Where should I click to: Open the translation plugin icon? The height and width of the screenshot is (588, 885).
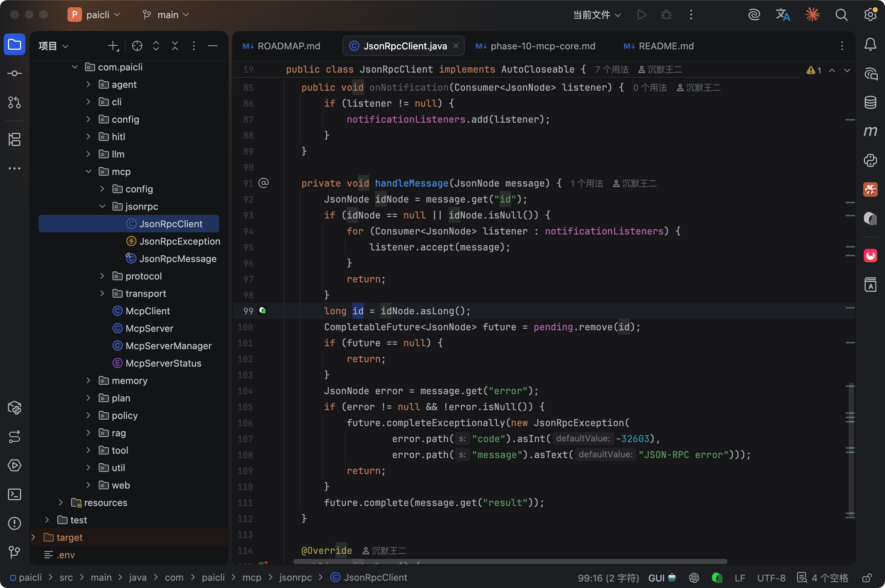click(783, 15)
